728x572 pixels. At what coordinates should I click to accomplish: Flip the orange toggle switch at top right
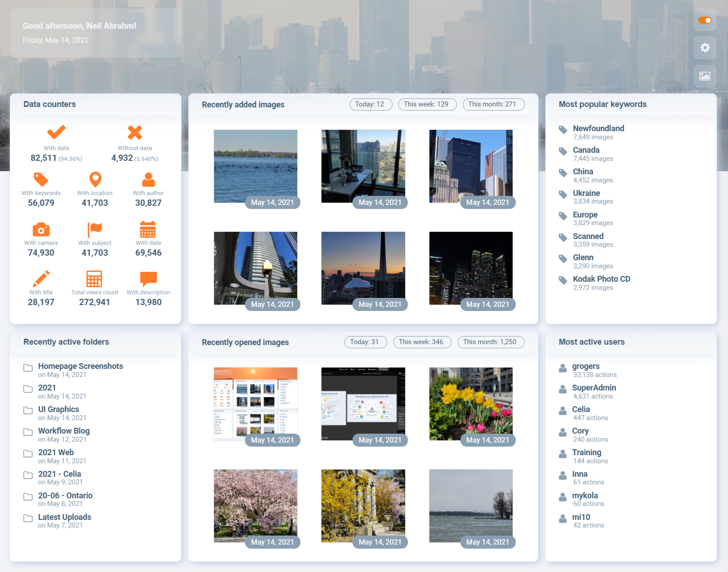click(705, 21)
